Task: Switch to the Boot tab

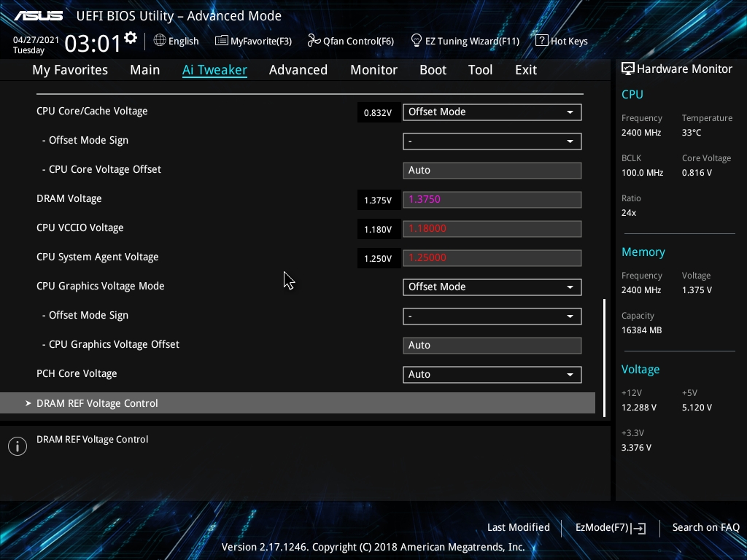Action: coord(433,70)
